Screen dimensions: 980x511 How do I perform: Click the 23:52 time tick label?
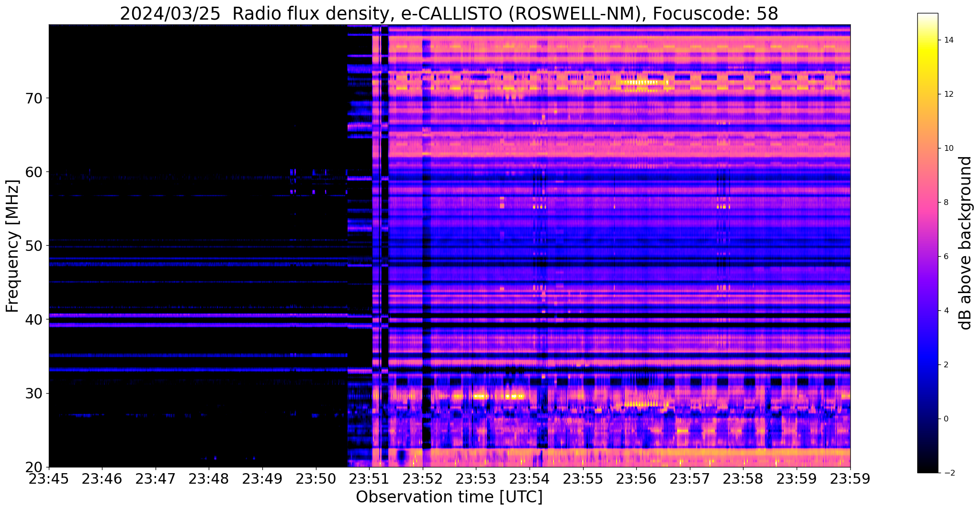[423, 478]
